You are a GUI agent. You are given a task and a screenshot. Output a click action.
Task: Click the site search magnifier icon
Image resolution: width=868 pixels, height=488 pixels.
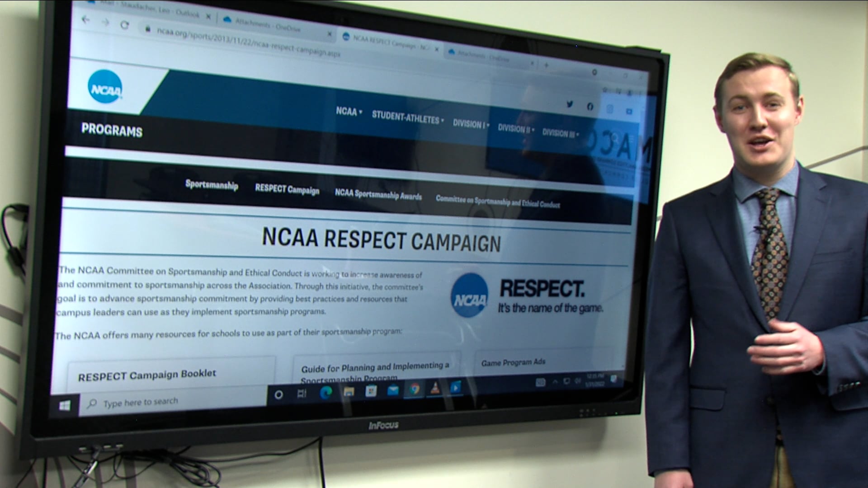point(615,137)
